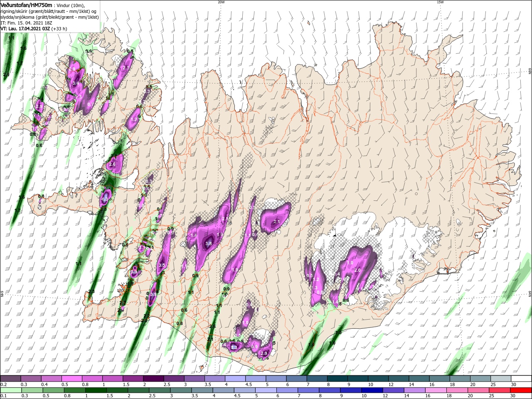Click the 1.7 rain value in top-left band
532x399 pixels.
click(19, 63)
